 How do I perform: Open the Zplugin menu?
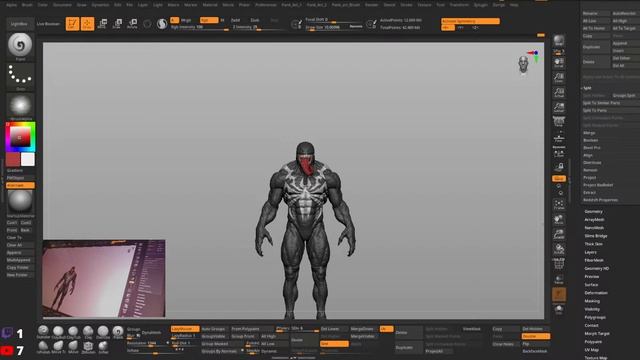[481, 5]
